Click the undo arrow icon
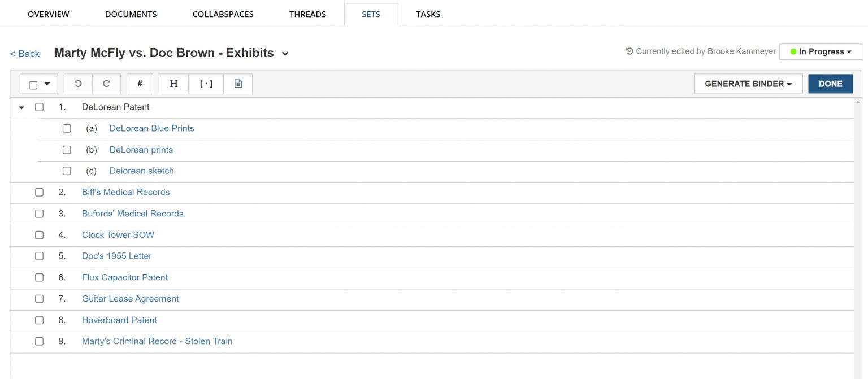The height and width of the screenshot is (379, 868). tap(78, 84)
